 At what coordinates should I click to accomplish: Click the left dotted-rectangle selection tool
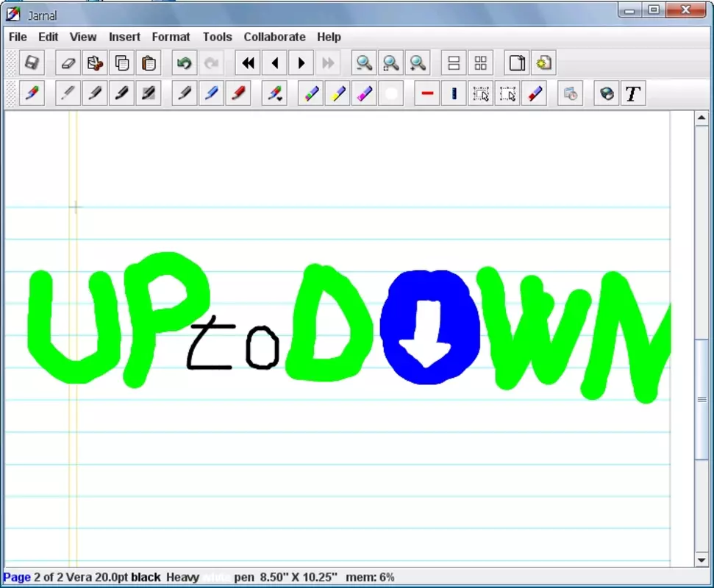pyautogui.click(x=481, y=94)
